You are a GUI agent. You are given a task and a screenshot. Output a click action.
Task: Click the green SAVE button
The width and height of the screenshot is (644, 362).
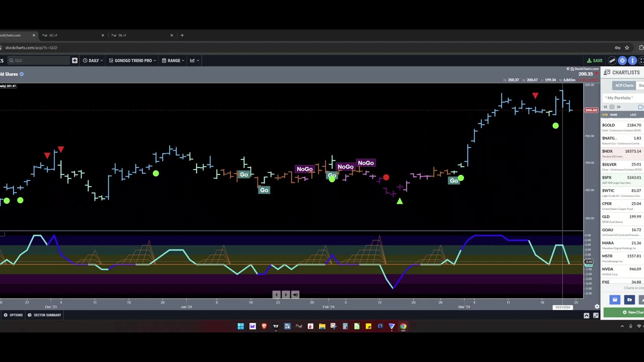click(595, 61)
